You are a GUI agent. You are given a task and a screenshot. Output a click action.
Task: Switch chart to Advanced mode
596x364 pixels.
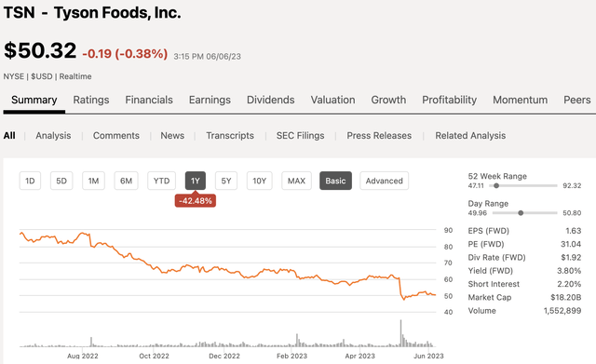click(384, 181)
